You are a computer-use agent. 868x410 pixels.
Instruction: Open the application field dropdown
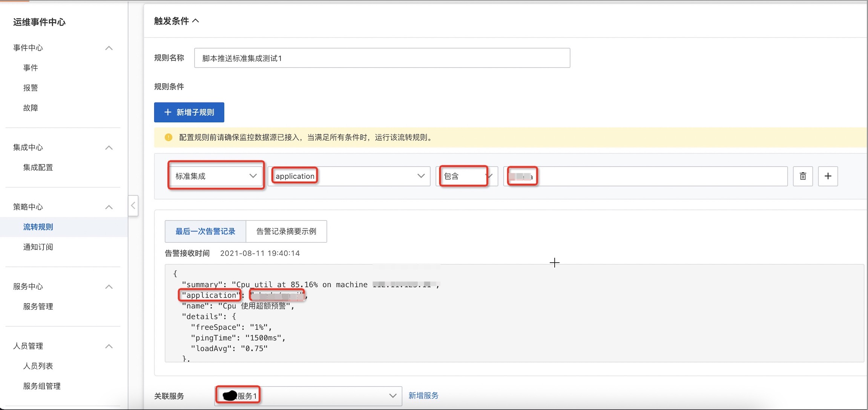[349, 176]
